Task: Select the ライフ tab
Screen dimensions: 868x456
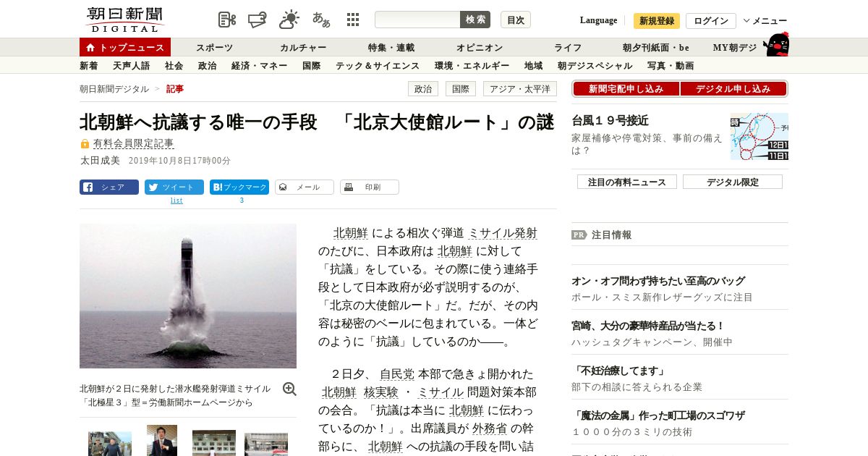Action: pos(568,48)
